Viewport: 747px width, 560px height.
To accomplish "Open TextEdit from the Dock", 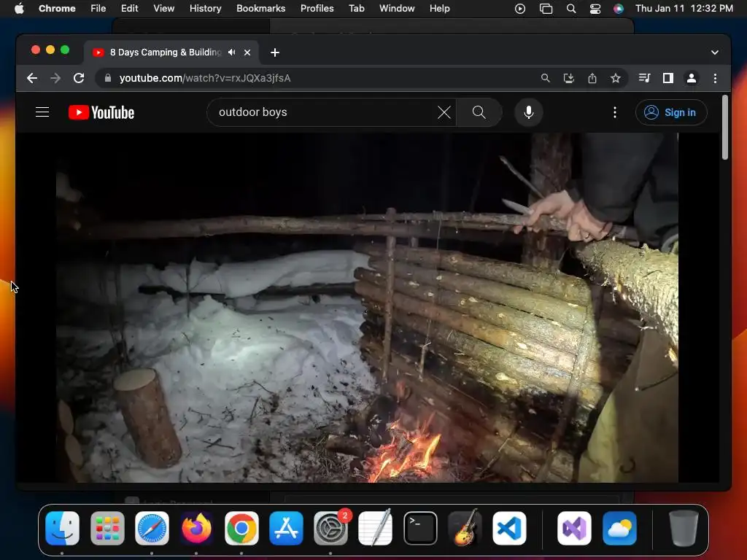I will 376,528.
